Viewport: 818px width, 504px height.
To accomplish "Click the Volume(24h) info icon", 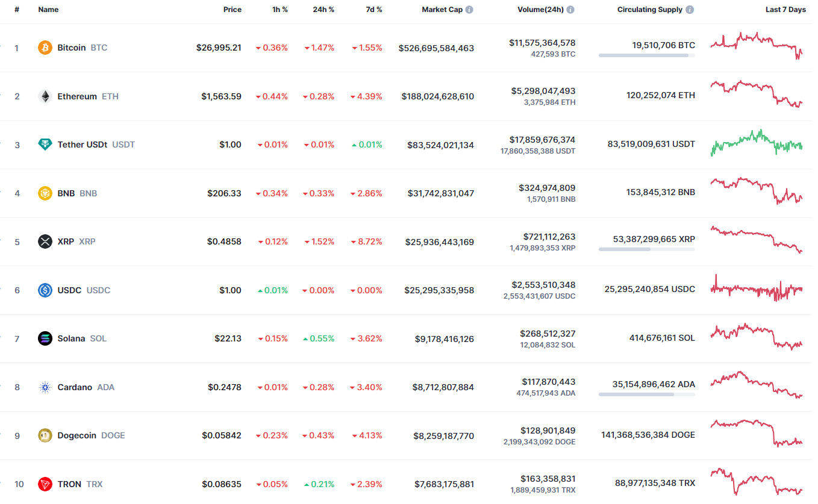I will click(570, 10).
